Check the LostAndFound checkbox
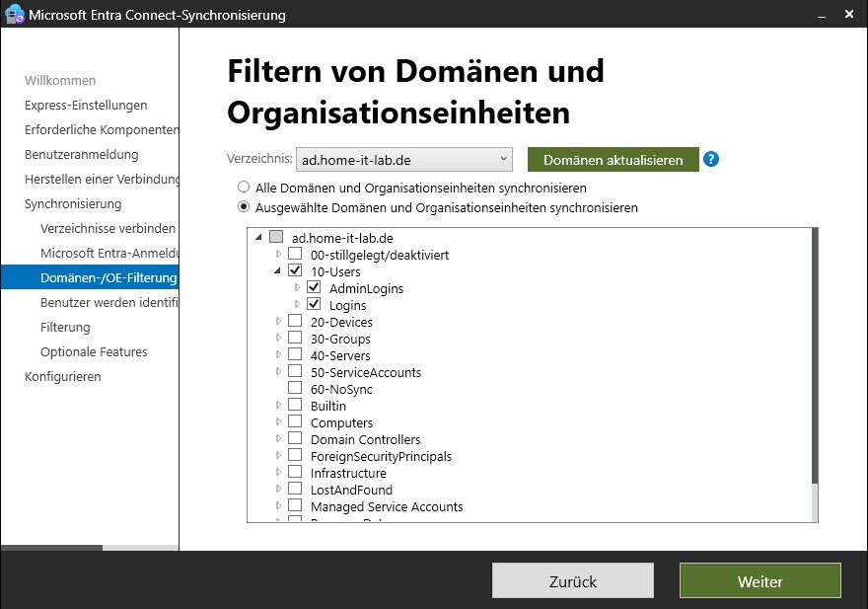868x609 pixels. tap(295, 489)
